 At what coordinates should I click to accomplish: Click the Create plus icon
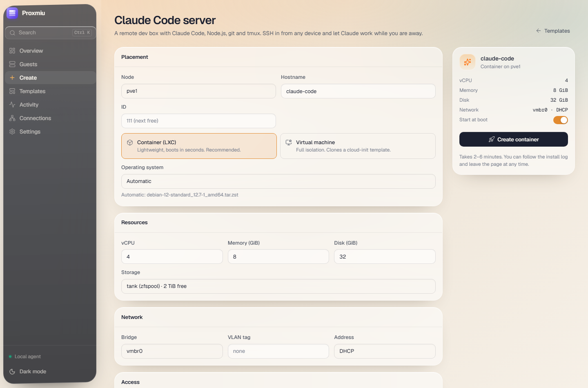pyautogui.click(x=12, y=78)
